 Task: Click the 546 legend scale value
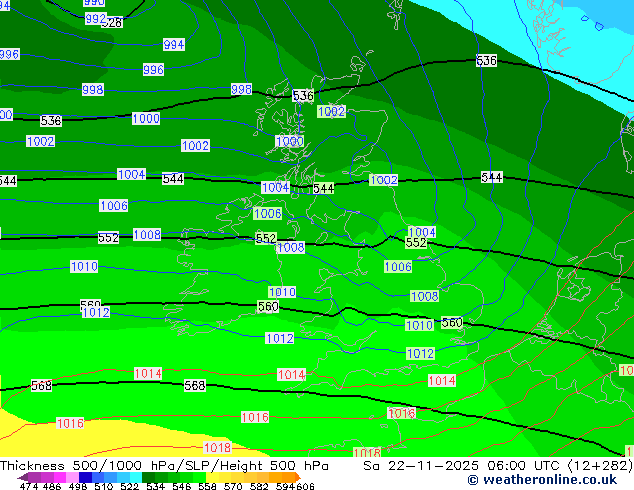pos(182,486)
